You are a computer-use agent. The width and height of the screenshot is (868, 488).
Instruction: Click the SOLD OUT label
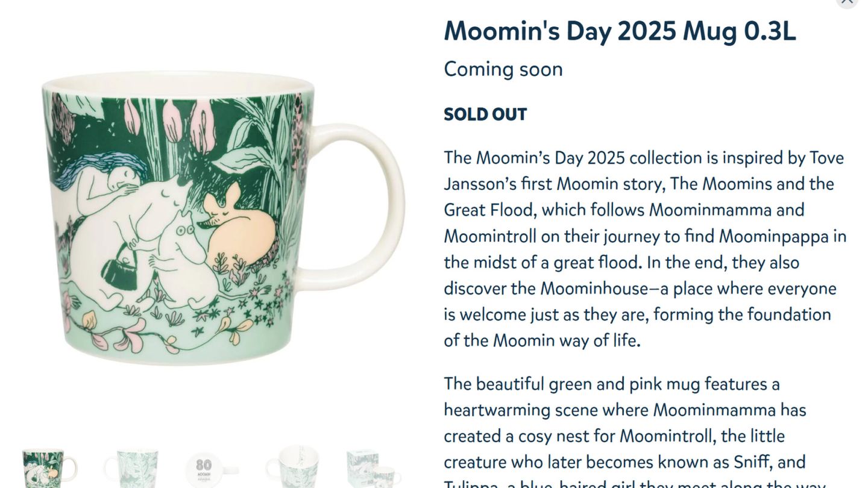[485, 114]
